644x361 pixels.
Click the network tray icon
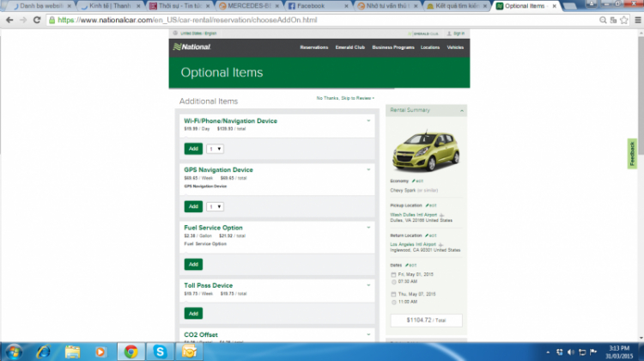[x=582, y=352]
